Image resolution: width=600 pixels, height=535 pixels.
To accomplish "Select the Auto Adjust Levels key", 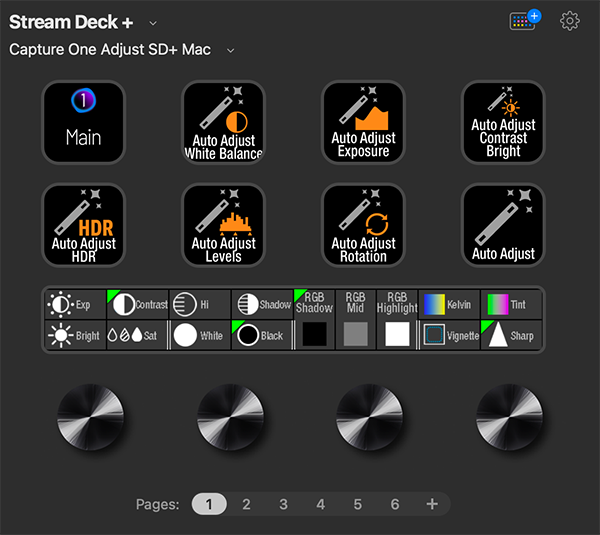I will click(223, 225).
